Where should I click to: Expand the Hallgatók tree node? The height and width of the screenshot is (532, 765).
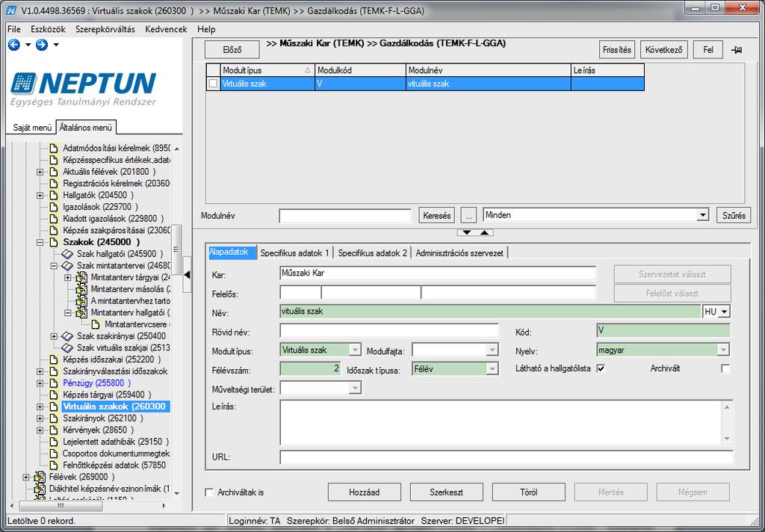point(40,195)
